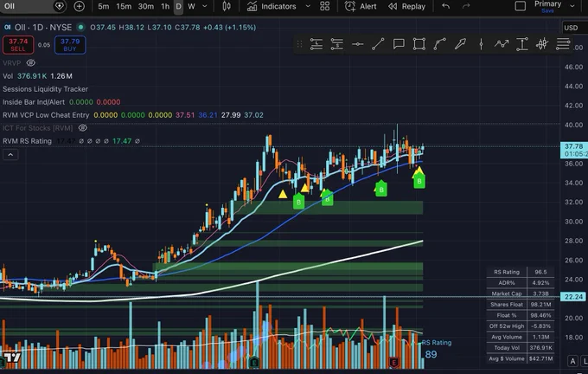Expand the favorite indicators dropdown arrow

[308, 6]
